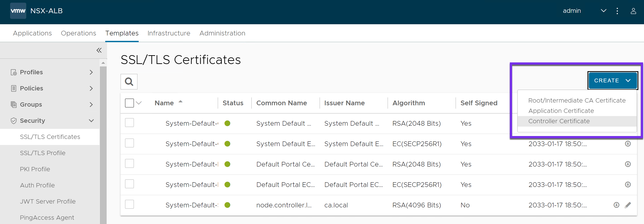Sort table by Name column header
Screen dimensions: 644x224
(x=164, y=103)
